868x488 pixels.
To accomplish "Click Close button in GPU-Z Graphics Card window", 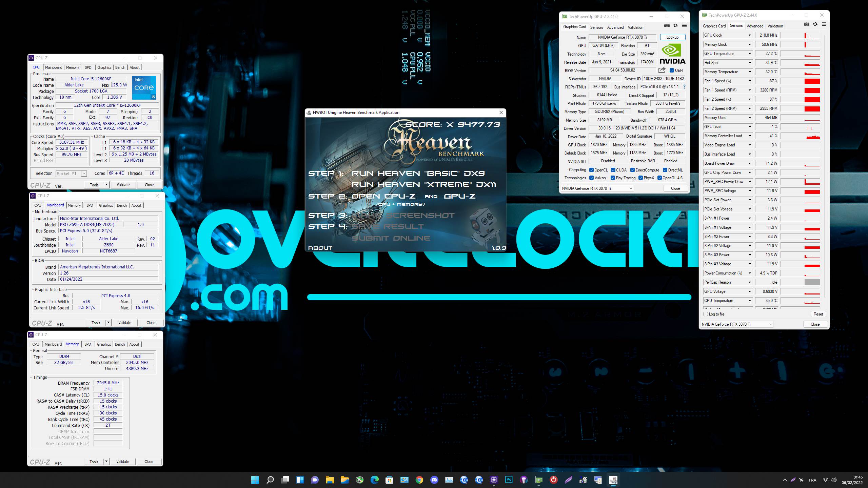I will point(675,188).
